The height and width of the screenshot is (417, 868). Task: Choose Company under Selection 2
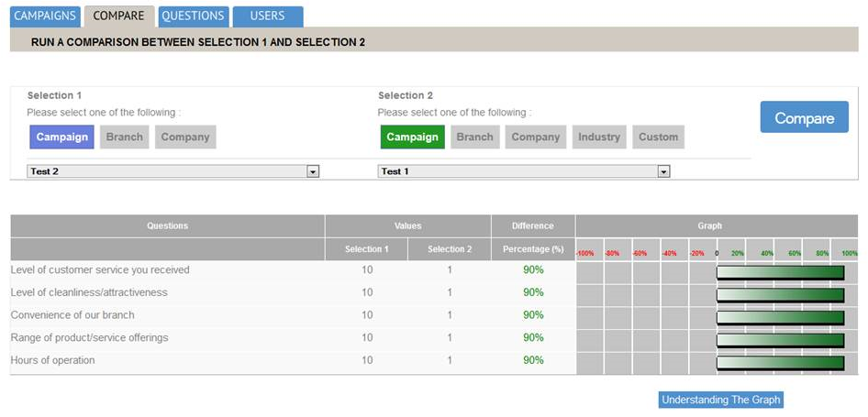(535, 137)
